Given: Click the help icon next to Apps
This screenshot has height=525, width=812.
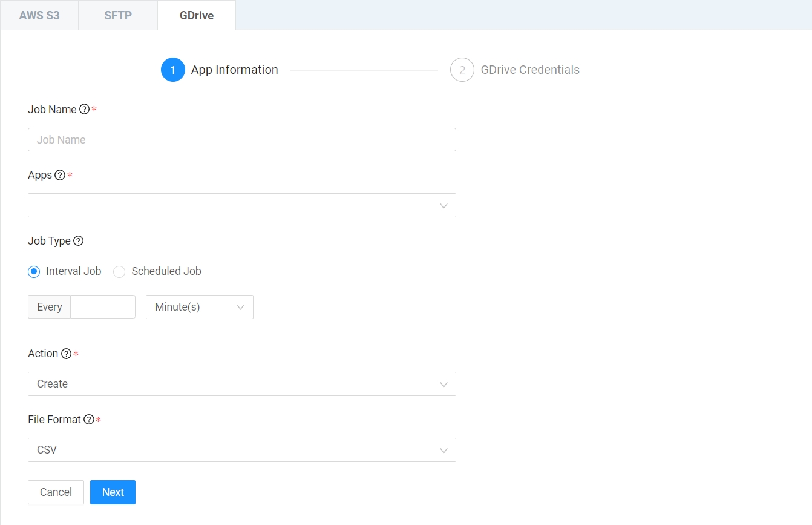Looking at the screenshot, I should coord(60,175).
